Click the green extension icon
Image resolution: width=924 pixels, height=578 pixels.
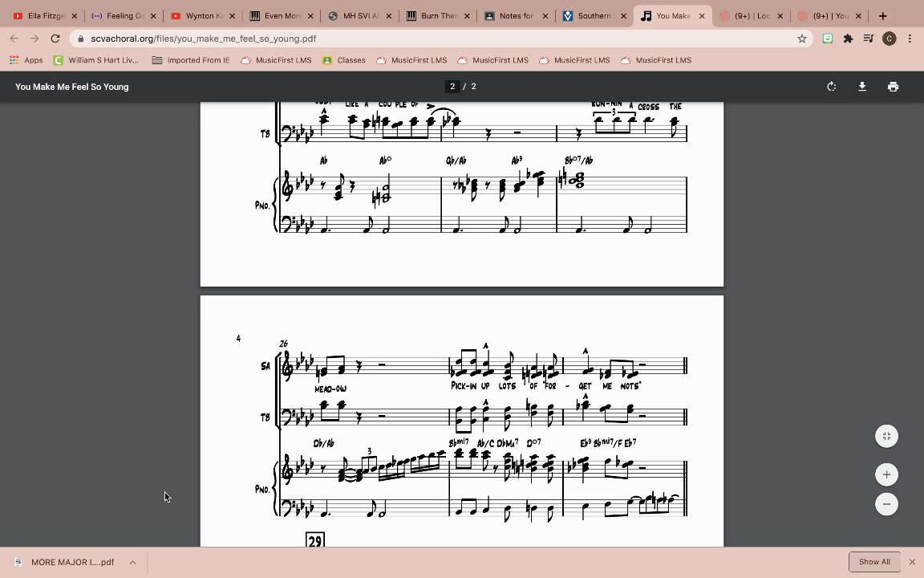[x=828, y=39]
